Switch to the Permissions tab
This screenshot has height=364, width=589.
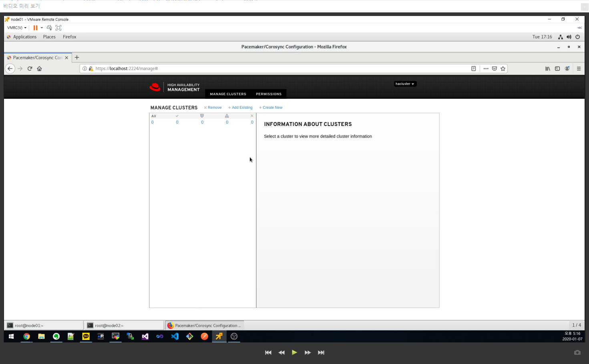tap(269, 94)
